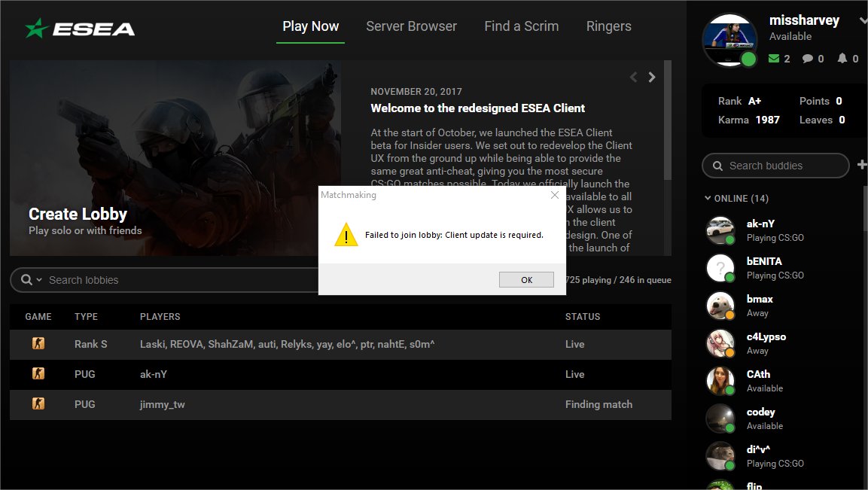This screenshot has height=490, width=868.
Task: Switch to the Play Now tab
Action: click(311, 26)
